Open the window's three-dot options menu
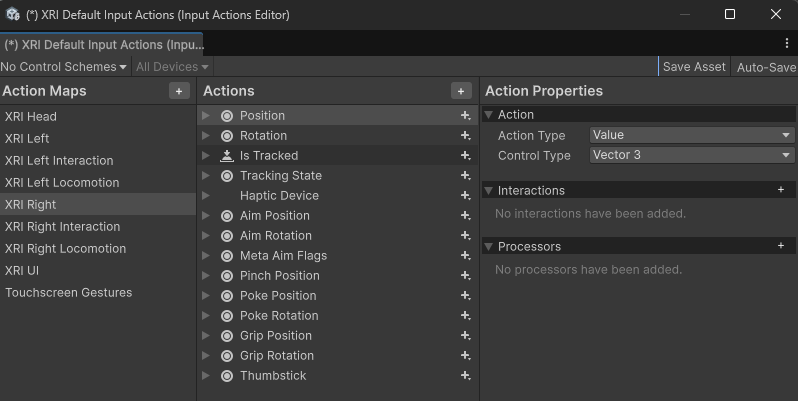Viewport: 798px width, 401px height. (787, 44)
